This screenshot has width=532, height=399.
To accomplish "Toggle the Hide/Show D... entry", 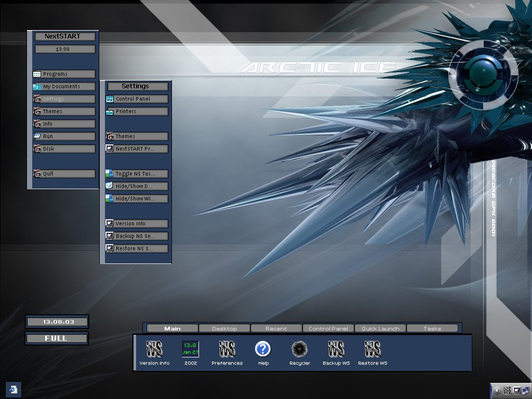I will coord(137,187).
